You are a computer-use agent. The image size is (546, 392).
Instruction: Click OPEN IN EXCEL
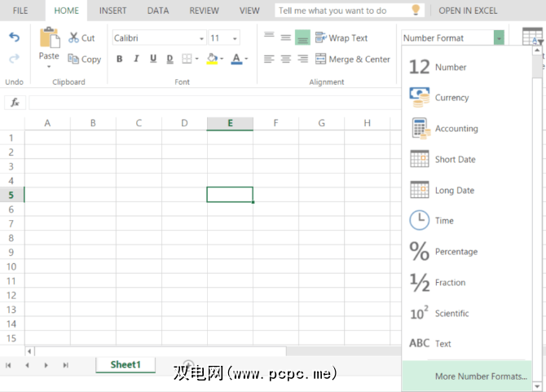[x=468, y=11]
